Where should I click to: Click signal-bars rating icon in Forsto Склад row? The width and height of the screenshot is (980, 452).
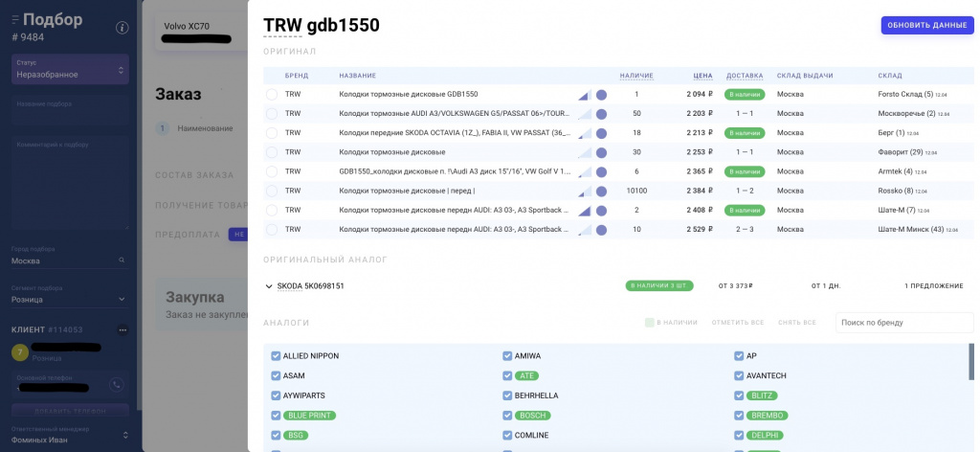pyautogui.click(x=583, y=95)
